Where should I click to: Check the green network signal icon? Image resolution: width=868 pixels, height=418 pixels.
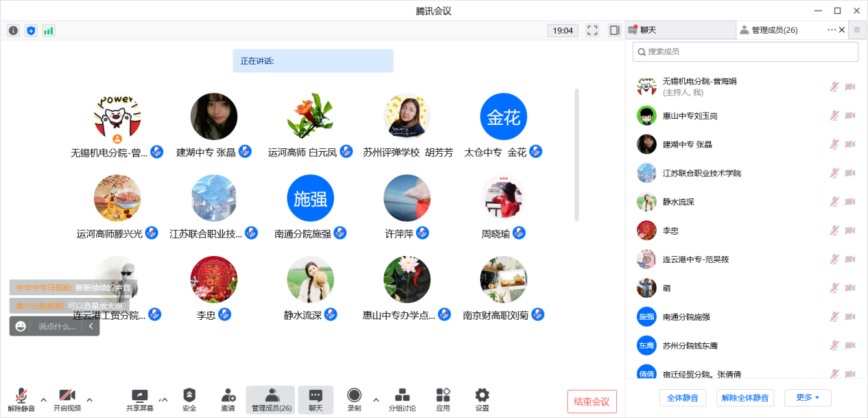tap(49, 31)
